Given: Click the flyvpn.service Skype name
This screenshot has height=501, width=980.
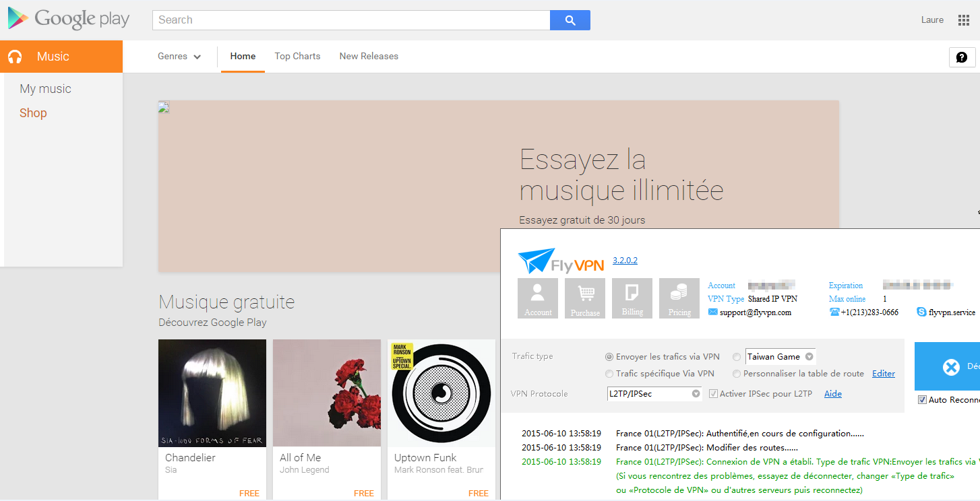Looking at the screenshot, I should (952, 312).
